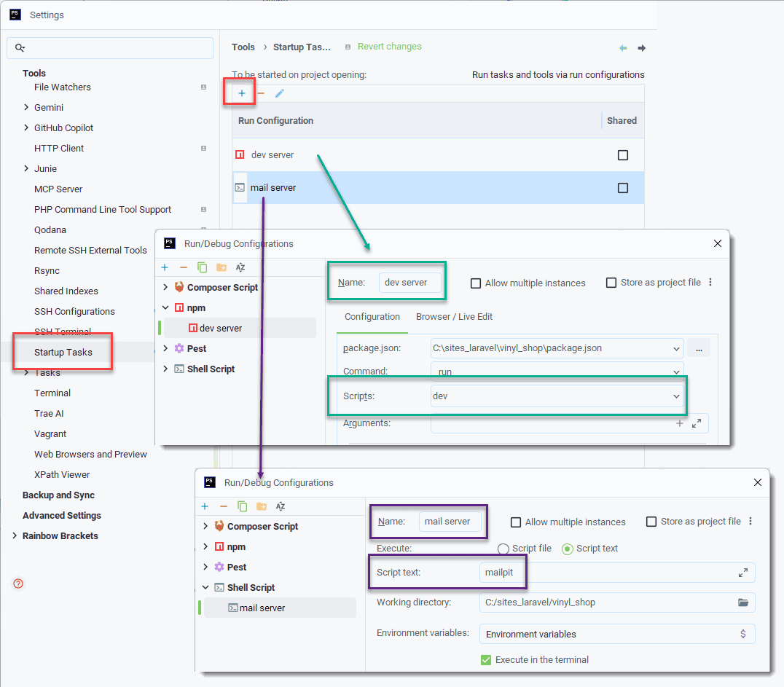784x687 pixels.
Task: Open the help question mark icon
Action: pos(19,584)
